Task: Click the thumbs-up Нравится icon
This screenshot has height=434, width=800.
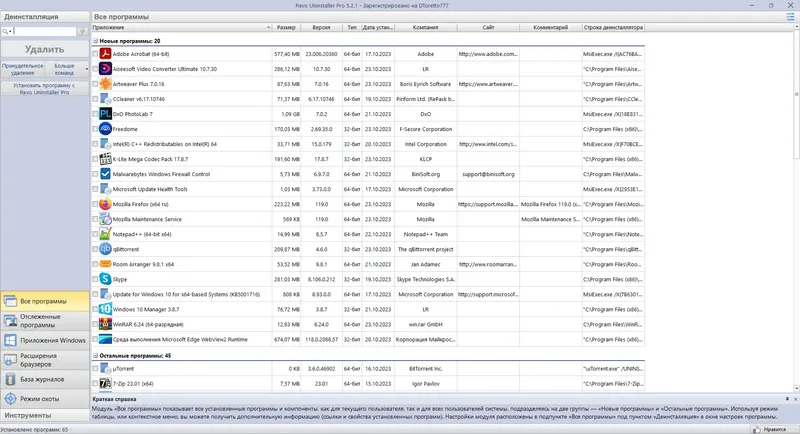Action: (757, 429)
